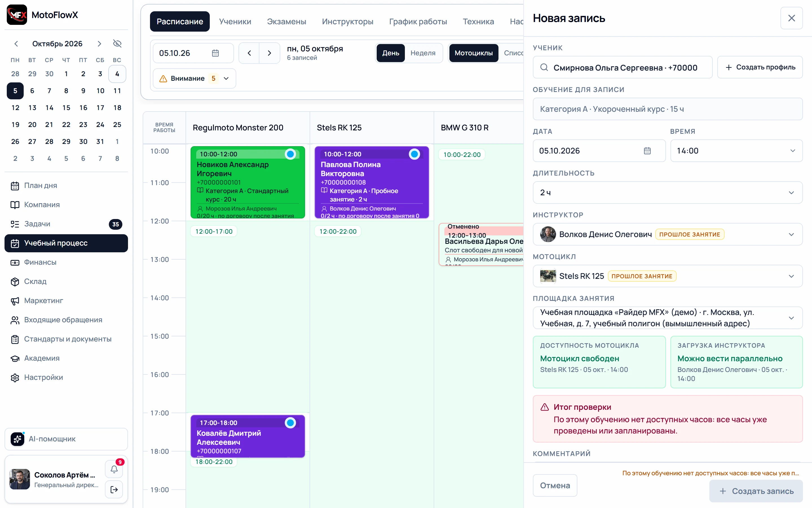Click the MotoFlowX logo icon
The image size is (812, 508).
pos(17,15)
